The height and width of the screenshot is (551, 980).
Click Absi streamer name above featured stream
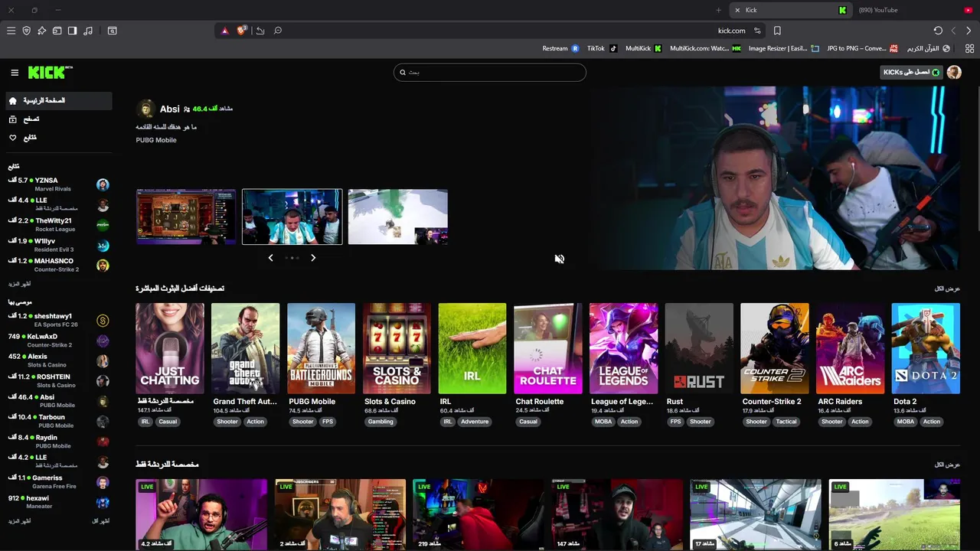click(170, 109)
